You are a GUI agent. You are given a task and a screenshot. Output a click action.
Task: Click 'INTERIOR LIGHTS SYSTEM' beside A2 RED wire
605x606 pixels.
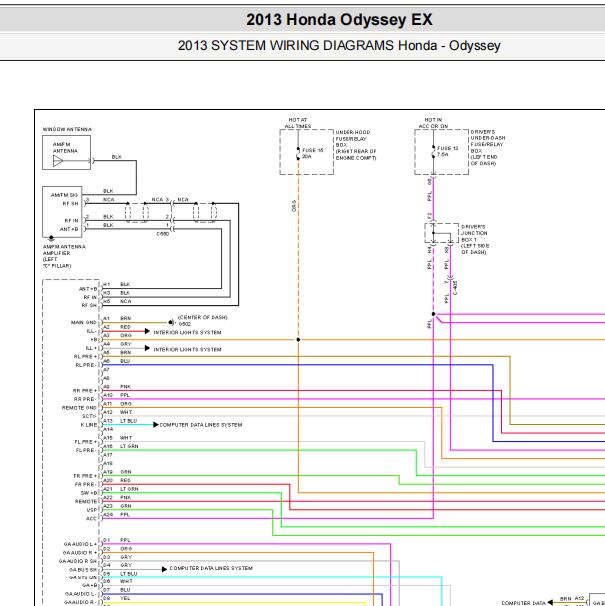pyautogui.click(x=187, y=332)
